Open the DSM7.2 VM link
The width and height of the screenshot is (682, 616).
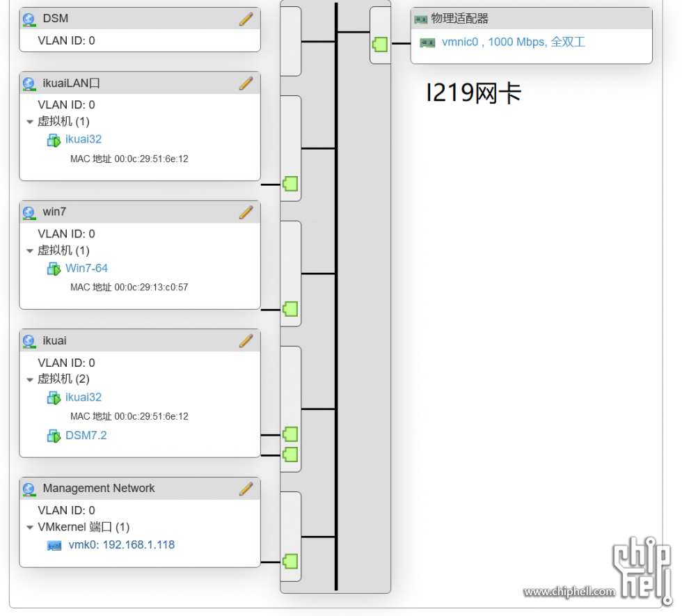click(86, 436)
